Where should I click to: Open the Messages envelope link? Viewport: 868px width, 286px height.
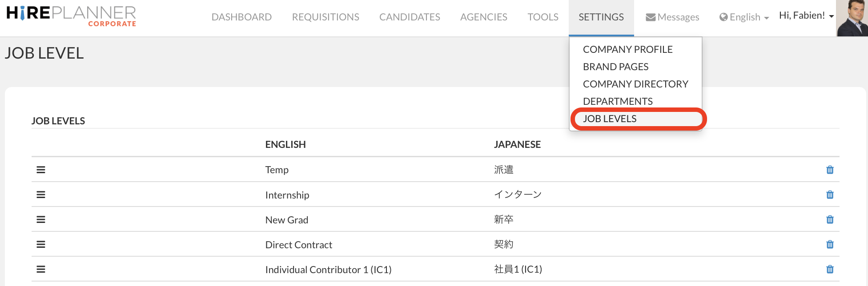(x=672, y=17)
